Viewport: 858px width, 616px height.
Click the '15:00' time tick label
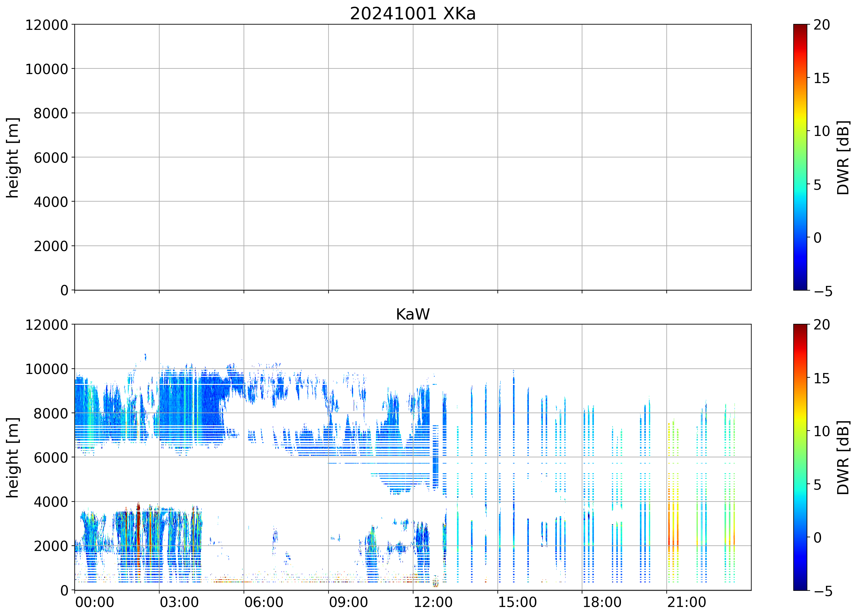tap(517, 602)
